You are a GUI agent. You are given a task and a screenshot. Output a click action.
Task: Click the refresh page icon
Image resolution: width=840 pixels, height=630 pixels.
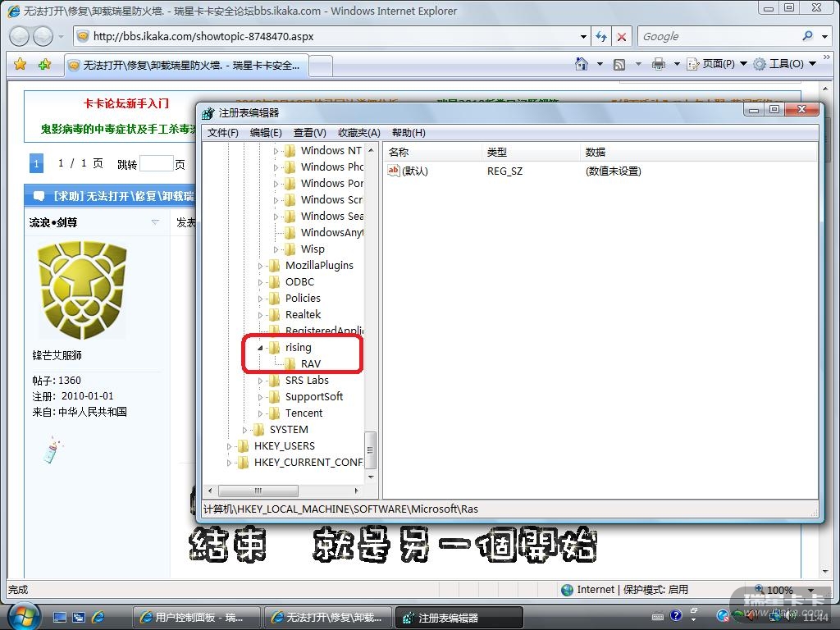pos(601,36)
